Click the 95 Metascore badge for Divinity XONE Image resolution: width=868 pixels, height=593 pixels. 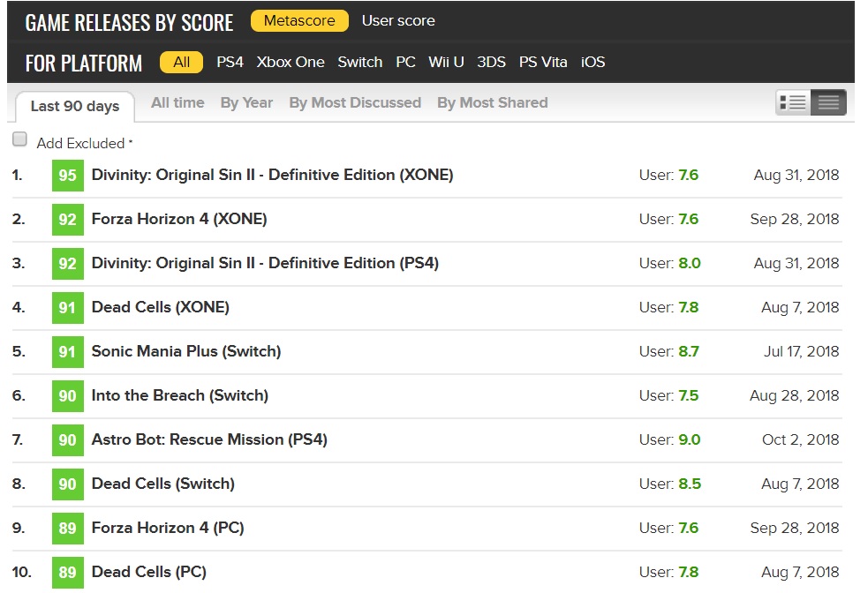tap(68, 175)
